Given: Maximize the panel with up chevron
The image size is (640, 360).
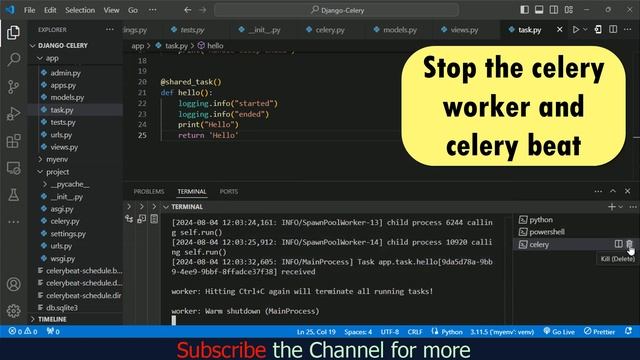Looking at the screenshot, I should pyautogui.click(x=613, y=191).
